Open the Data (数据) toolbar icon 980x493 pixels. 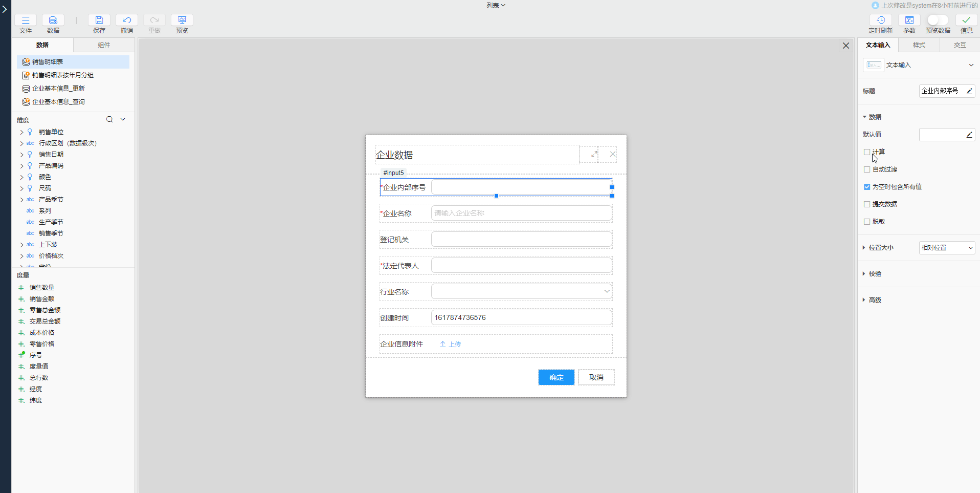[x=53, y=20]
